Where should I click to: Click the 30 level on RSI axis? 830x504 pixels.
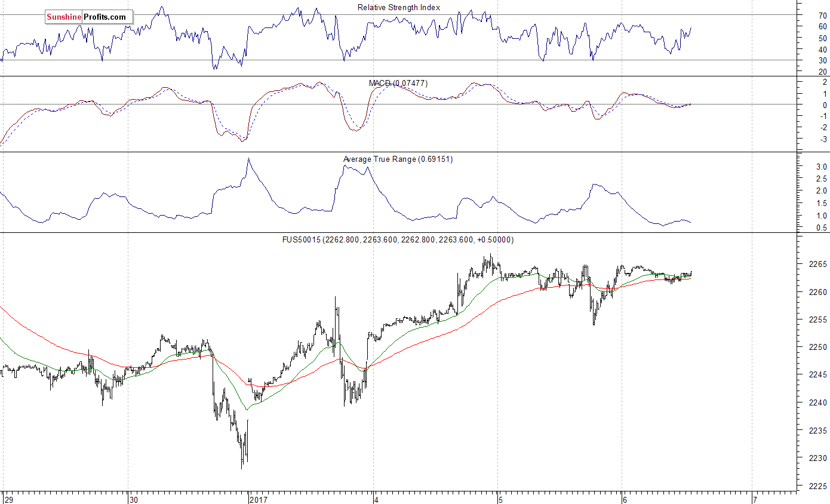point(823,60)
